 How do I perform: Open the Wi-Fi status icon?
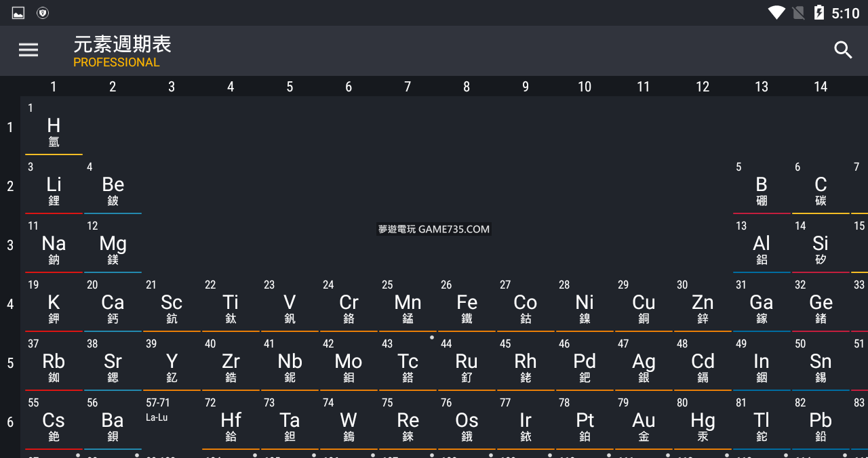776,13
